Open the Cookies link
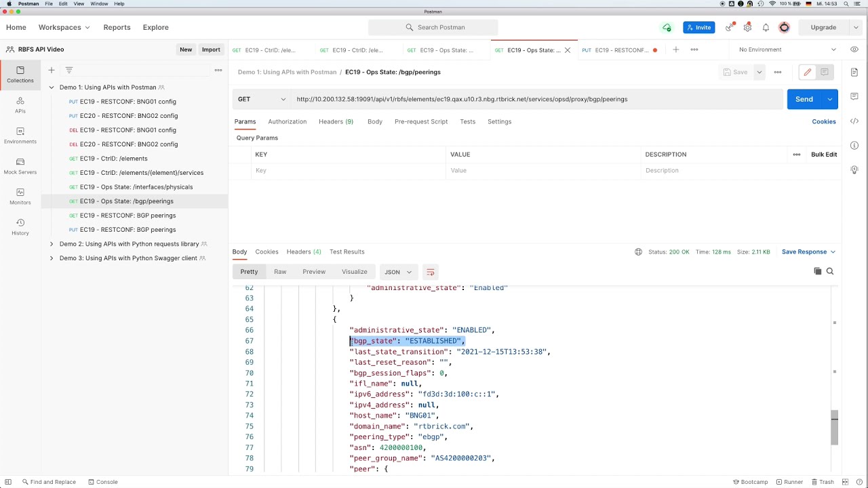 (x=824, y=121)
